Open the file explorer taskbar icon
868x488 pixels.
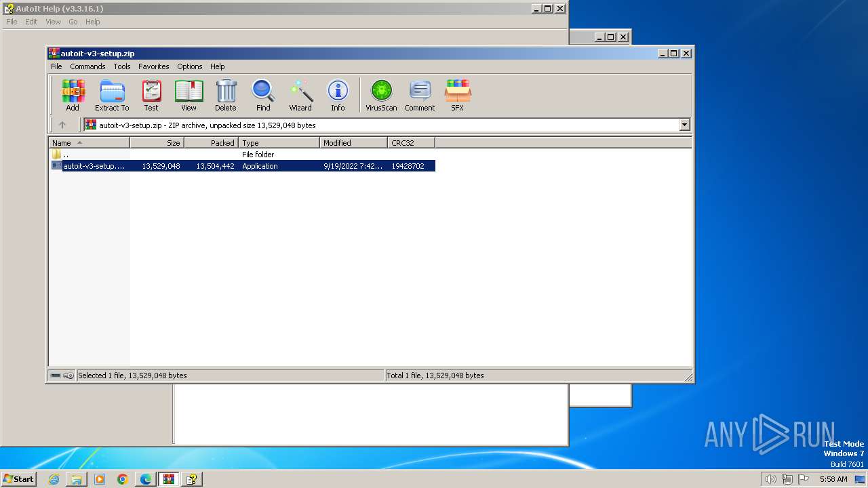point(77,479)
